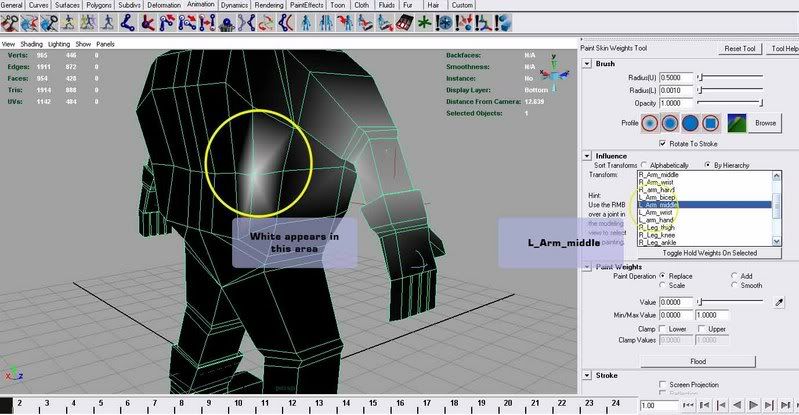Viewport: 799px width, 415px height.
Task: Choose the Gaussian brush profile
Action: tap(650, 123)
